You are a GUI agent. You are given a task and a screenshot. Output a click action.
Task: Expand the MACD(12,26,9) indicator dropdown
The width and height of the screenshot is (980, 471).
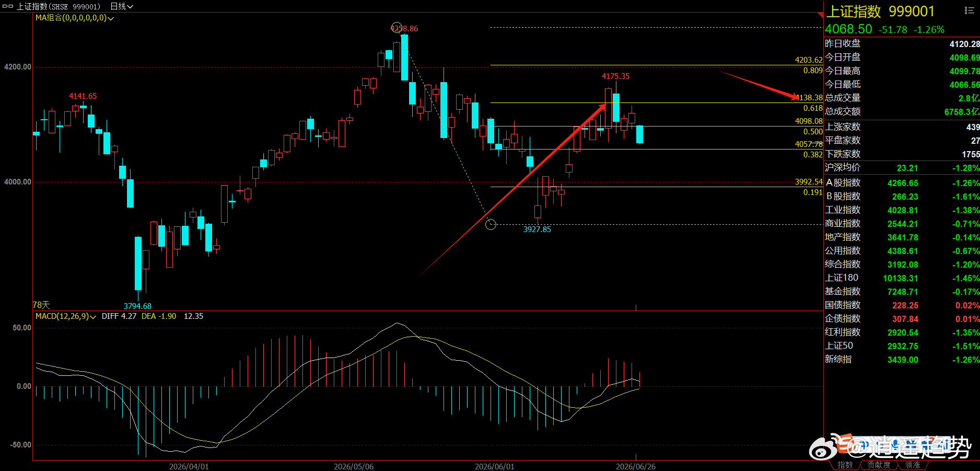click(x=66, y=316)
